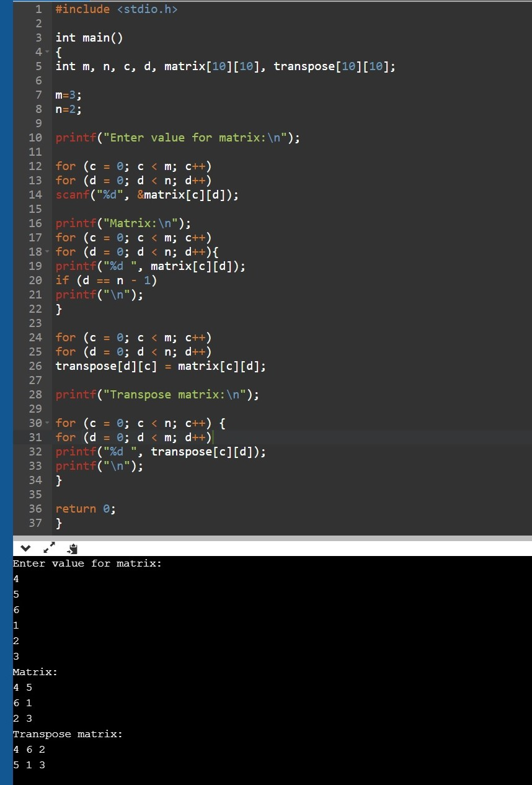Image resolution: width=532 pixels, height=785 pixels.
Task: Collapse the for loop fold arrow at line 18
Action: 47,251
